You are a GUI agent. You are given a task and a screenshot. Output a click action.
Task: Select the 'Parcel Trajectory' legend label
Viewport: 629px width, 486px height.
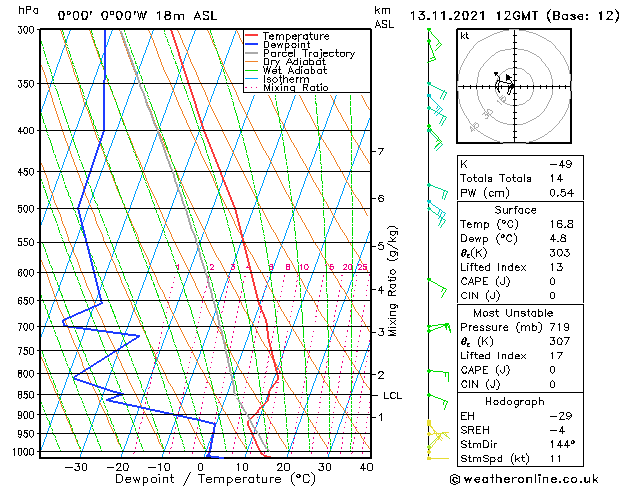pos(309,53)
